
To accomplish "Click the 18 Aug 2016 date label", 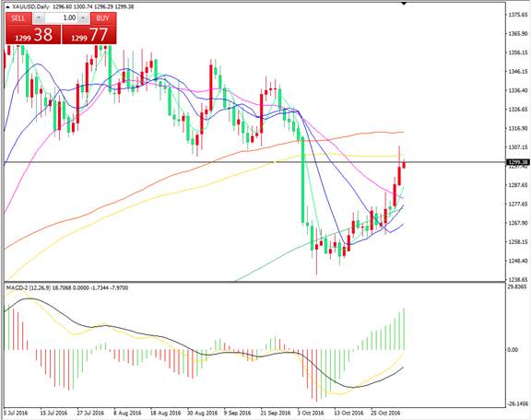I will pyautogui.click(x=166, y=414).
